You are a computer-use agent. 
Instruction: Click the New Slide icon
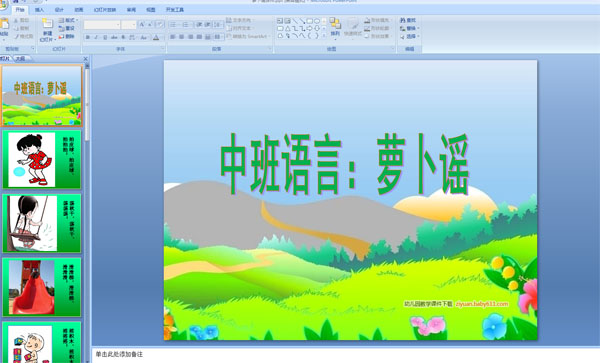pyautogui.click(x=47, y=24)
